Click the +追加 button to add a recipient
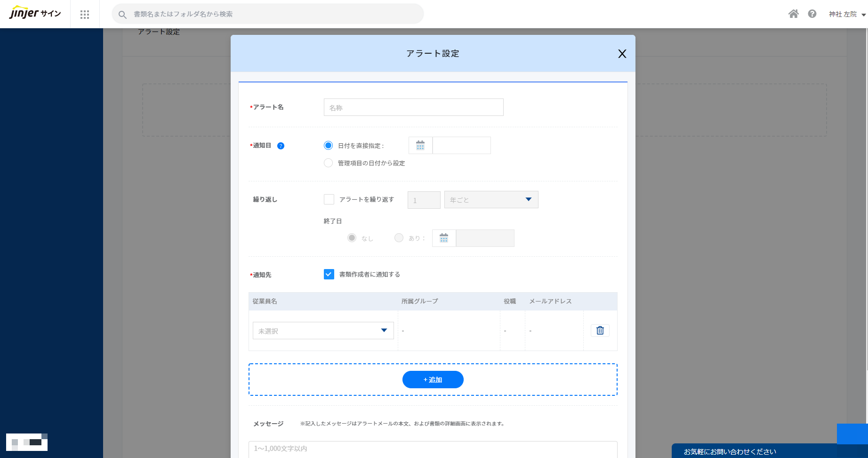 click(433, 379)
